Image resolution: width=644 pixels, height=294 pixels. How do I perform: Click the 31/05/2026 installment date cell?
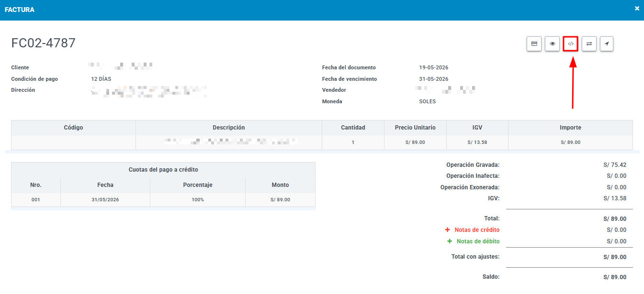click(105, 200)
